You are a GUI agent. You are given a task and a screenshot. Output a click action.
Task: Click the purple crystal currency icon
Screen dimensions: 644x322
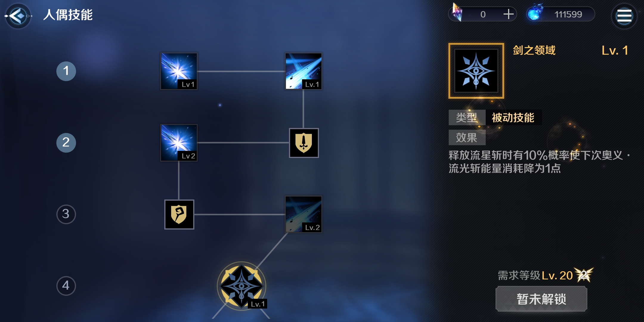click(x=457, y=13)
